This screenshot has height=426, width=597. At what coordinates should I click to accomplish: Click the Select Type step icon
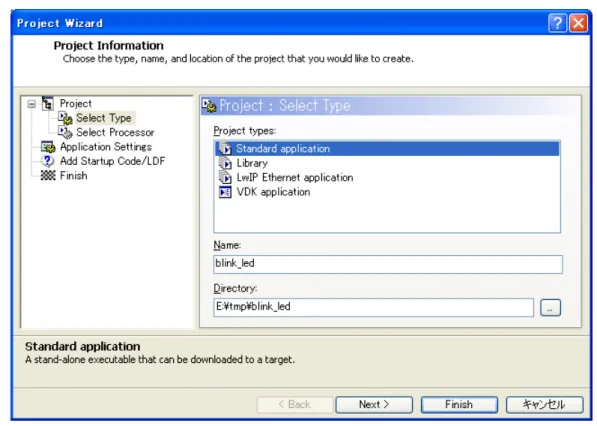[x=65, y=118]
